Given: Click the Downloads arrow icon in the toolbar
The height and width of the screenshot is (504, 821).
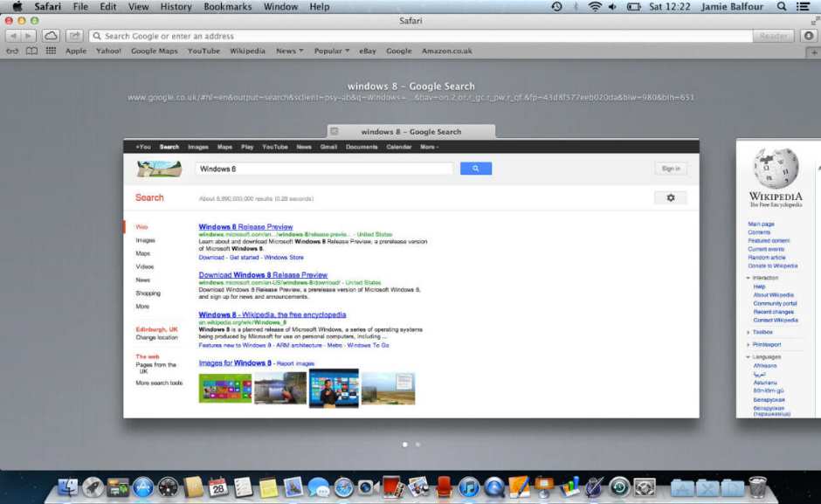Looking at the screenshot, I should [x=809, y=36].
